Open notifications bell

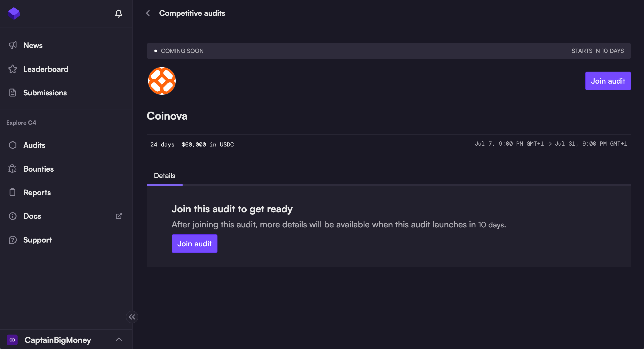[119, 13]
